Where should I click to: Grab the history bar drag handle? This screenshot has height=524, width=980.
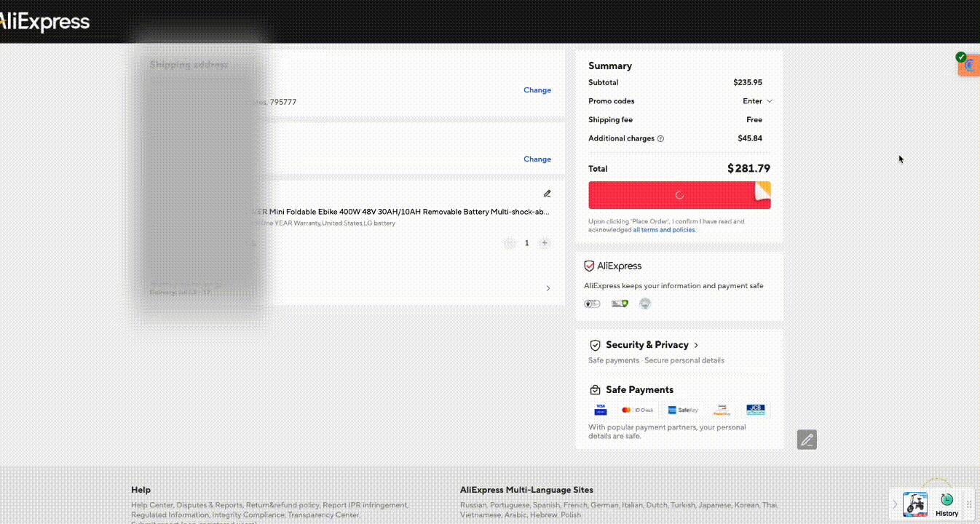coord(969,504)
